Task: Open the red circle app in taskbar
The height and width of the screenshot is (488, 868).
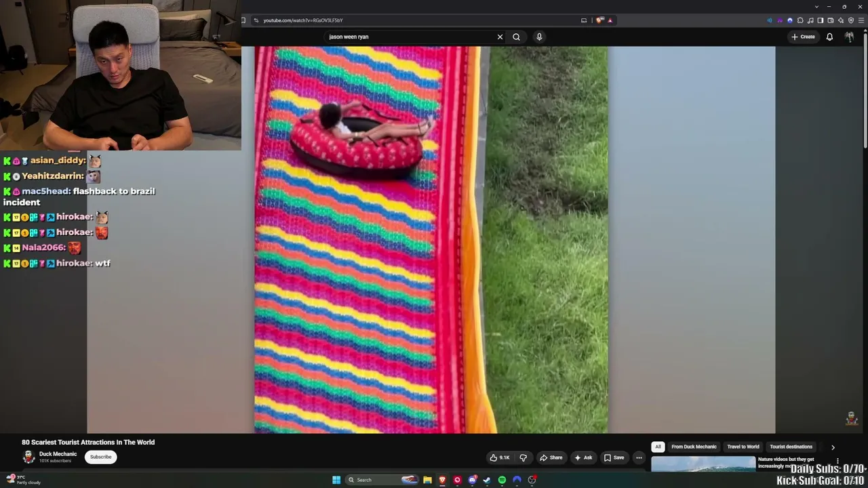Action: (x=457, y=480)
